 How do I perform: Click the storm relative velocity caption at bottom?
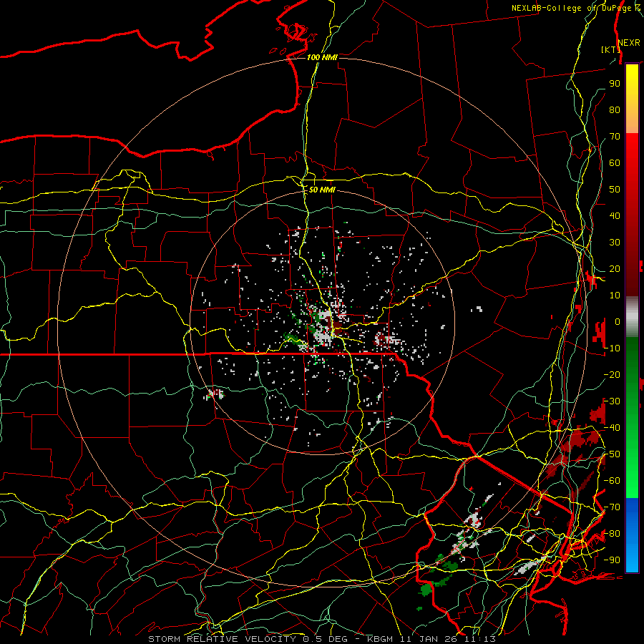pyautogui.click(x=322, y=639)
